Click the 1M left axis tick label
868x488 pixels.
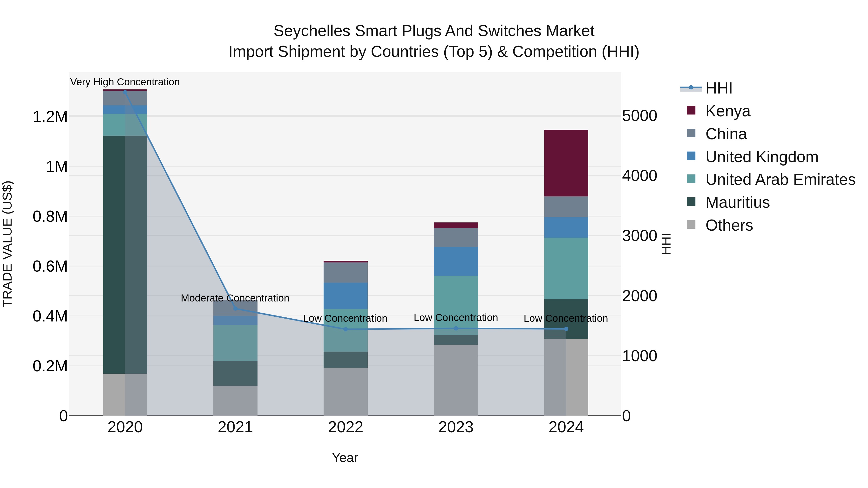point(57,166)
